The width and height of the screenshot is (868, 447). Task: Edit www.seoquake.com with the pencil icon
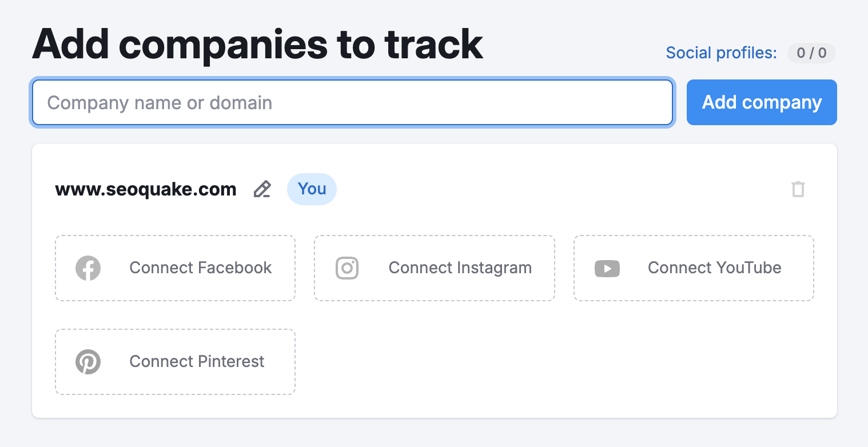[x=262, y=189]
